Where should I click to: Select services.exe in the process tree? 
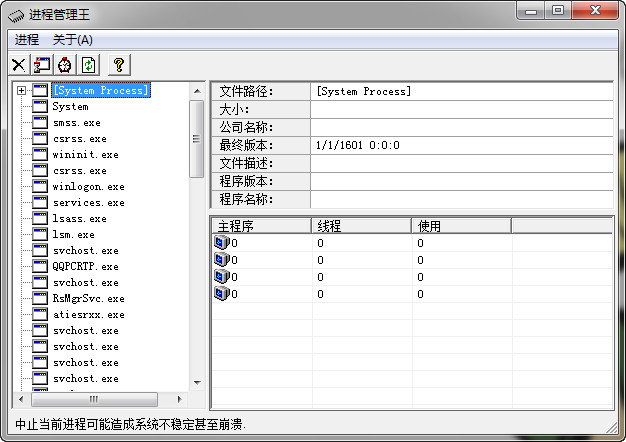point(88,203)
